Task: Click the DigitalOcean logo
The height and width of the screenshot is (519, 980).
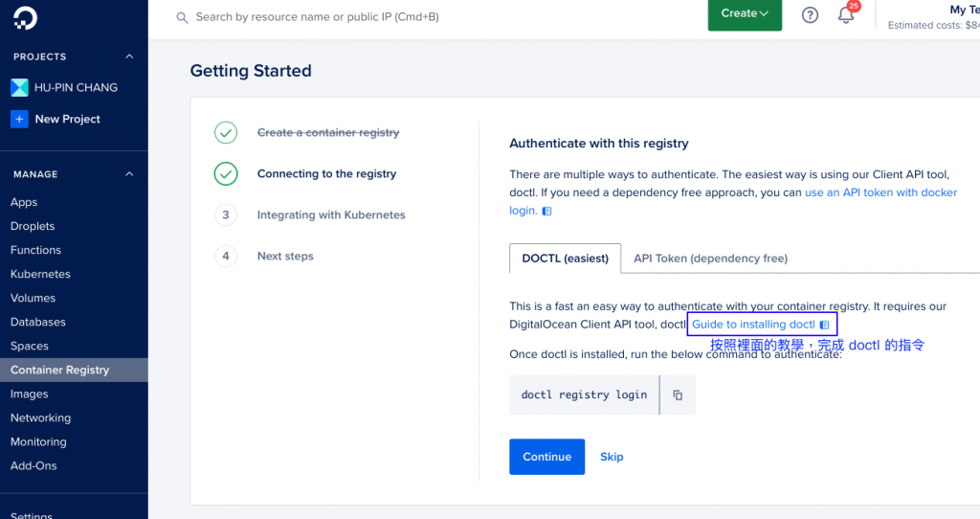Action: (x=25, y=17)
